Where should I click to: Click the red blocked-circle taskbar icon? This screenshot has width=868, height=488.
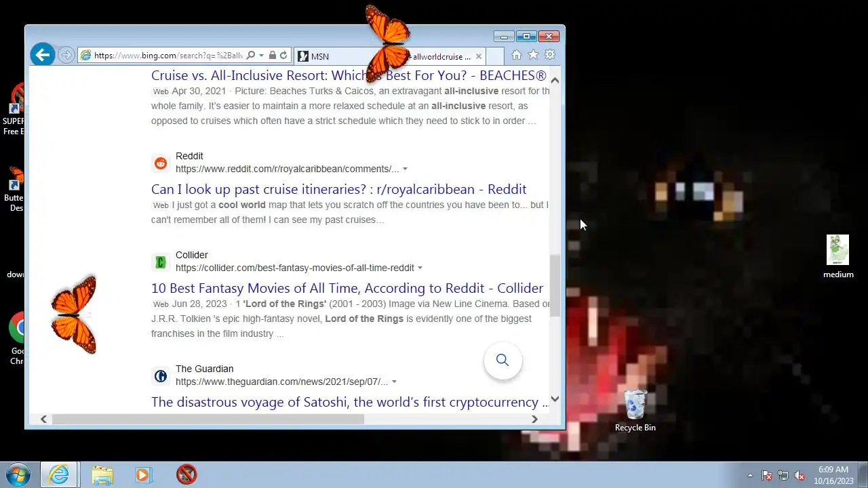(x=186, y=474)
